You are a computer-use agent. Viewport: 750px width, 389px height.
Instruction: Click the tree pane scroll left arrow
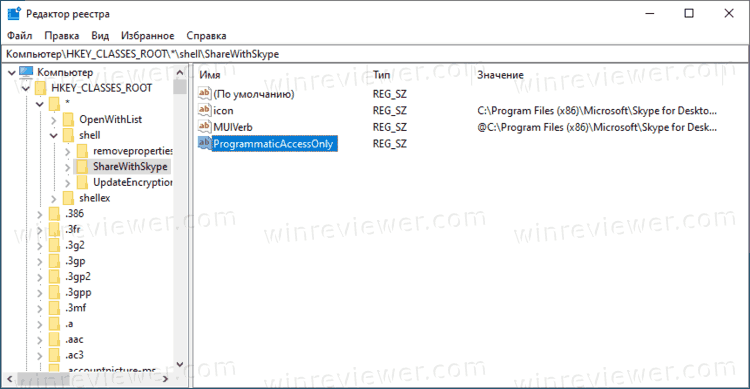10,379
